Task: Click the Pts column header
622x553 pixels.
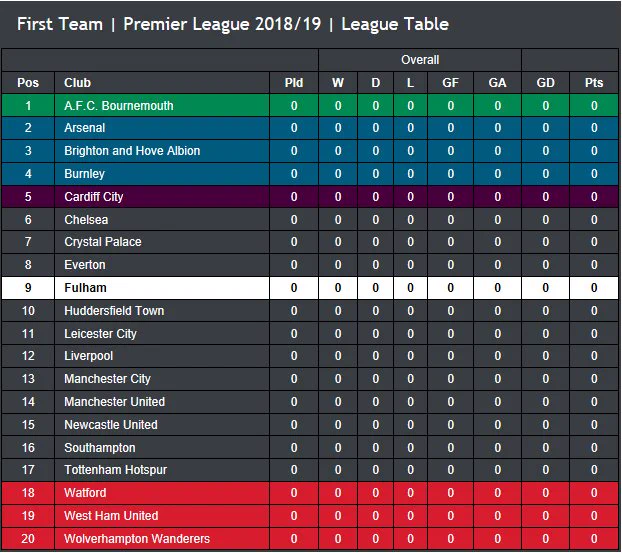Action: [594, 83]
